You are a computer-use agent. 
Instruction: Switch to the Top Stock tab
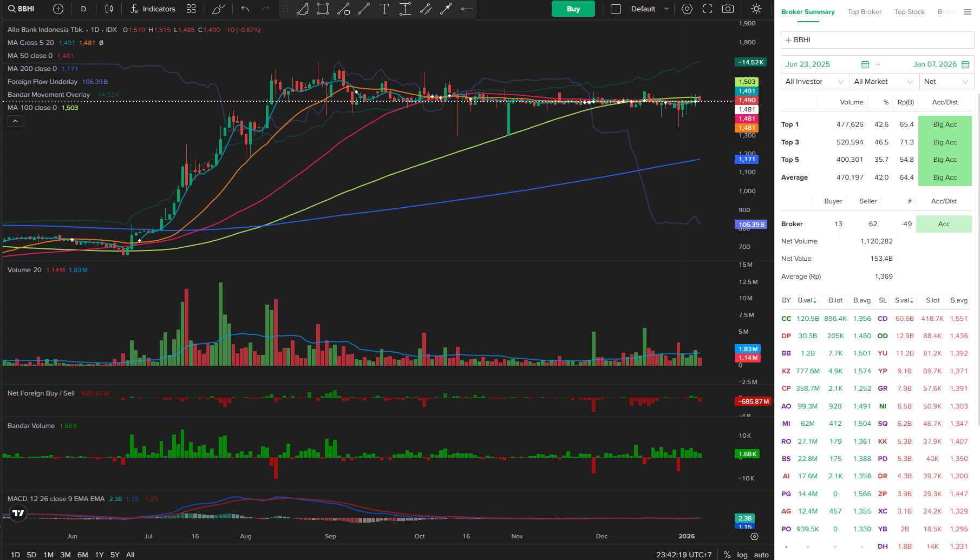tap(910, 12)
